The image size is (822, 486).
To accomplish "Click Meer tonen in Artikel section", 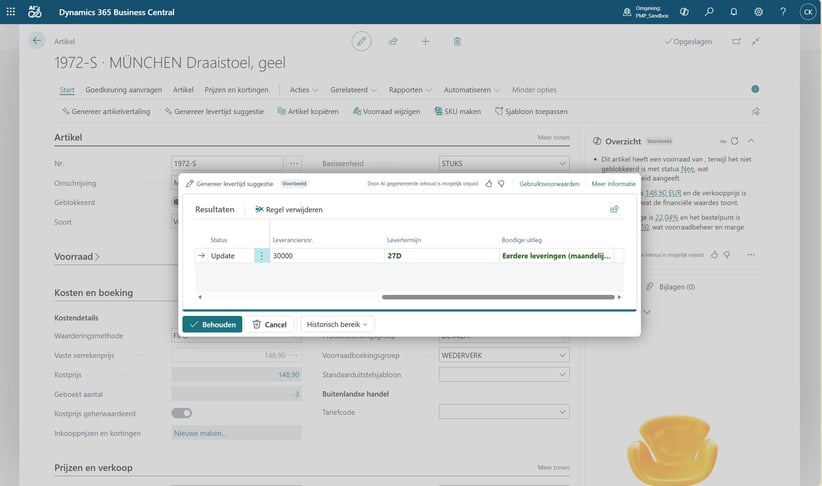I will coord(553,137).
